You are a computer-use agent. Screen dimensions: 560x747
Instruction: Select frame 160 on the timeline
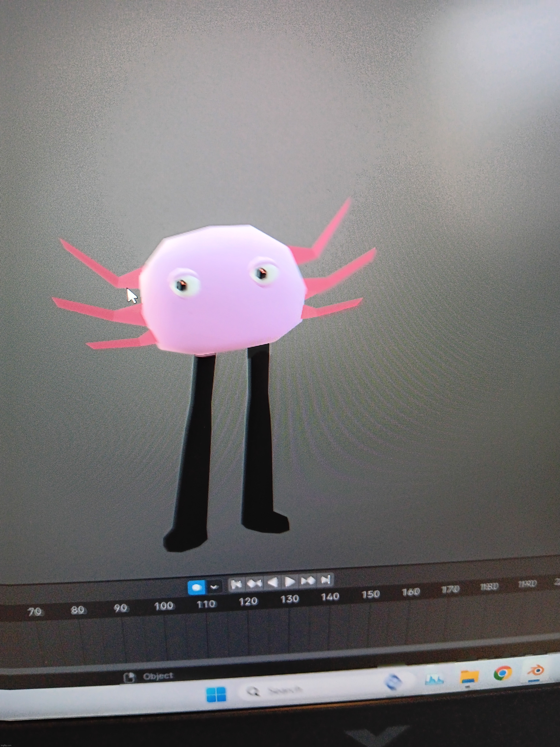[x=411, y=592]
